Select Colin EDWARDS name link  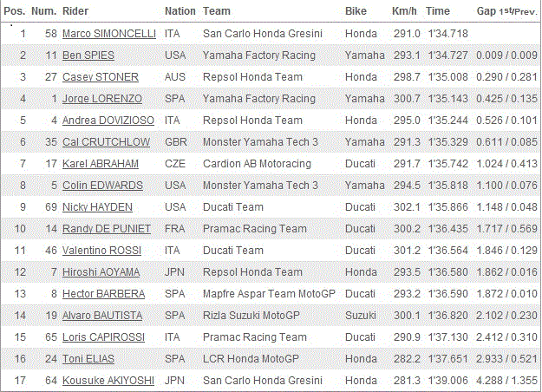[102, 186]
